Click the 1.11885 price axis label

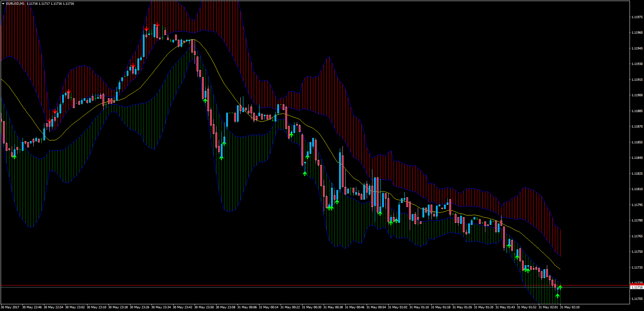click(637, 111)
